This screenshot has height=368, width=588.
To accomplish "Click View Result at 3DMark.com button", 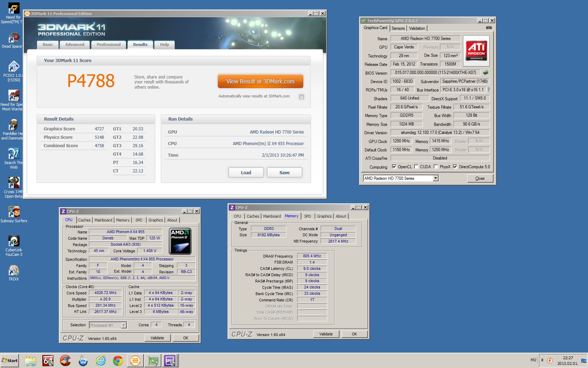I will pos(260,81).
